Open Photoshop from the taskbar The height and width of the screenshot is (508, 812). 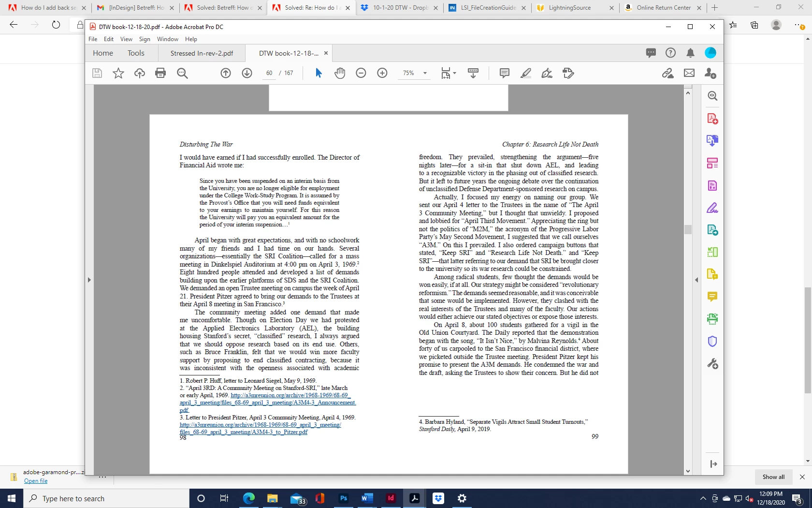tap(344, 498)
